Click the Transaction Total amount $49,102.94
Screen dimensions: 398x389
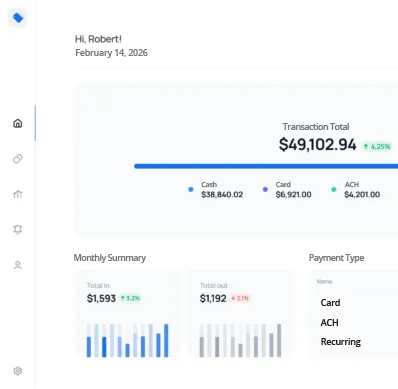318,145
